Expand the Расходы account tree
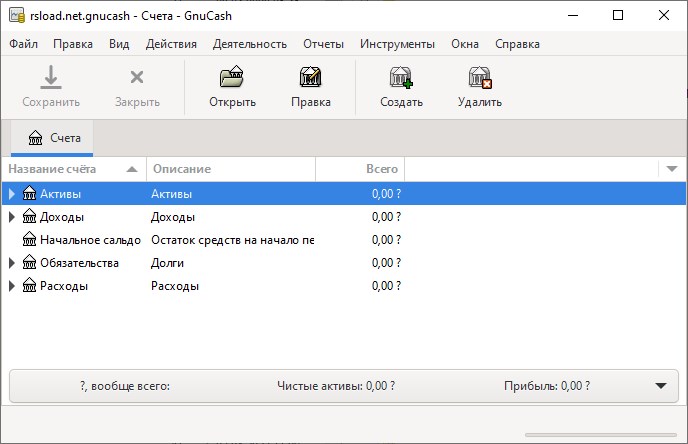 point(12,286)
